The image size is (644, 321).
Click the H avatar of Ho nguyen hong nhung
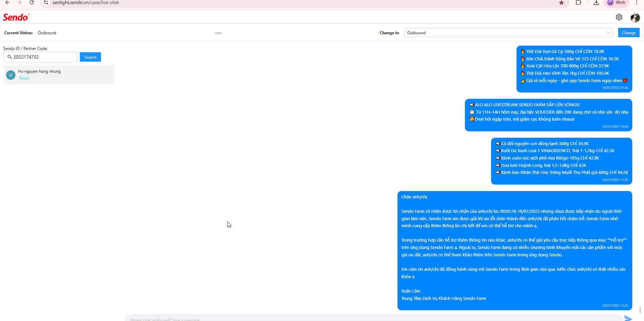click(11, 75)
